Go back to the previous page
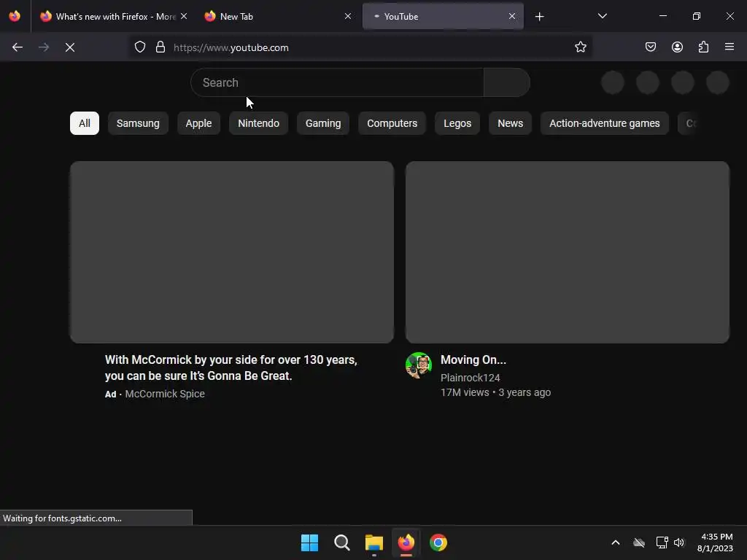 tap(18, 47)
